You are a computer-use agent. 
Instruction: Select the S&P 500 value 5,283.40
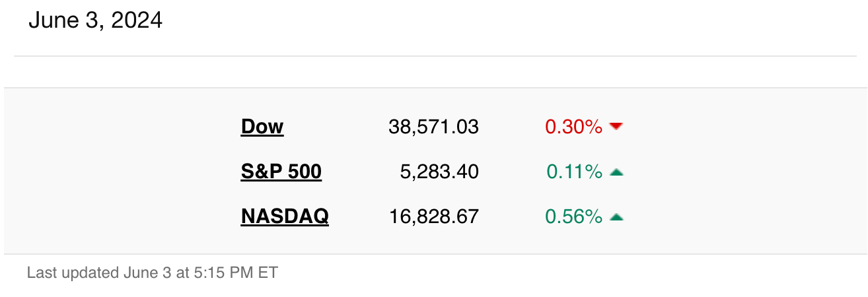(439, 172)
